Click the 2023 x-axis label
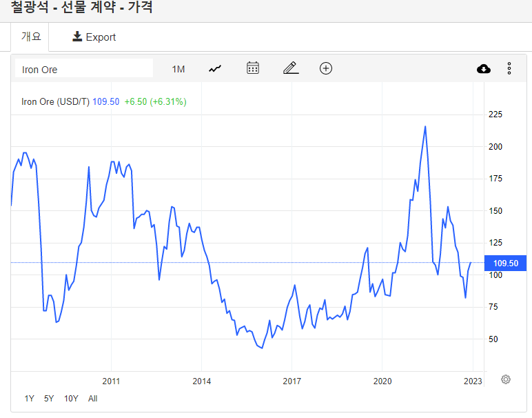This screenshot has width=532, height=418. click(x=473, y=381)
